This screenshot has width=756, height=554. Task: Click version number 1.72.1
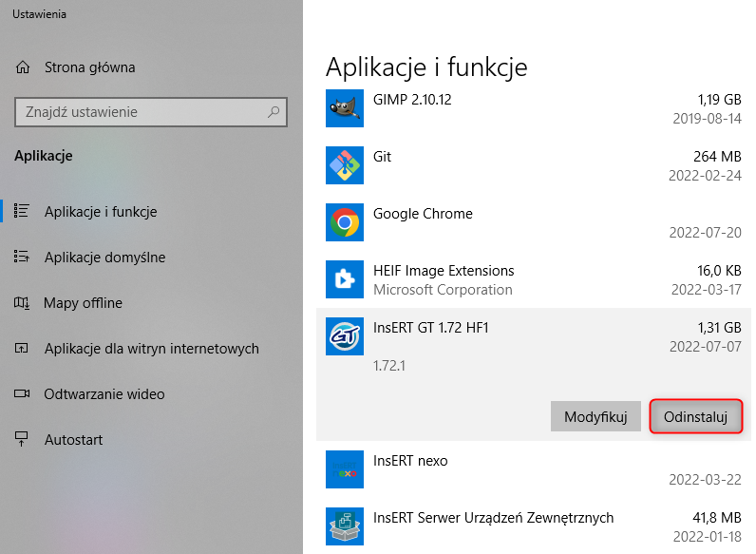(x=388, y=366)
